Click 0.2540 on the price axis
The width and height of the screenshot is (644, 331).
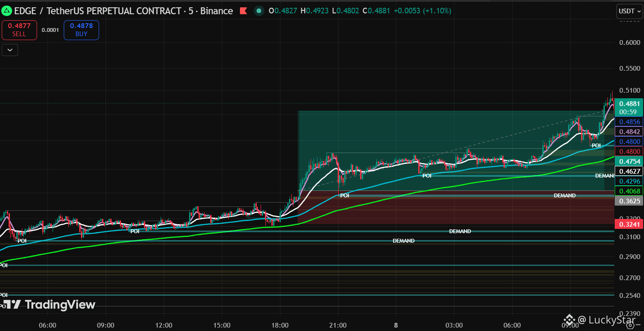(x=629, y=296)
